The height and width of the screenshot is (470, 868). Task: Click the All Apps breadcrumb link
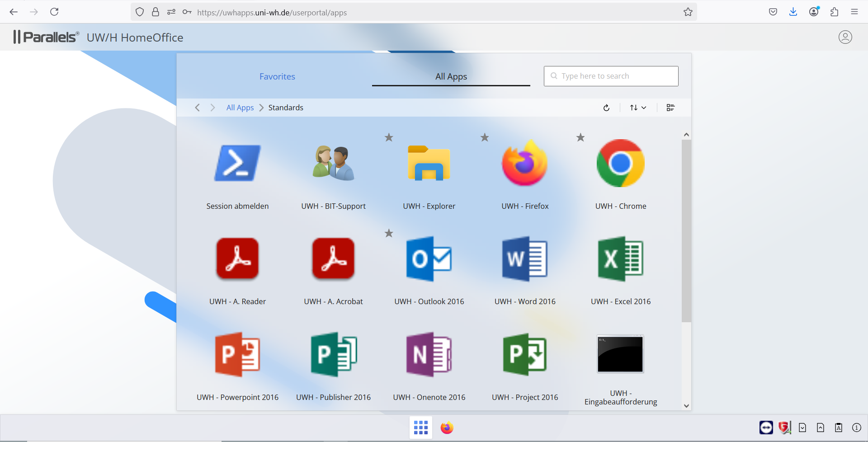click(x=240, y=108)
